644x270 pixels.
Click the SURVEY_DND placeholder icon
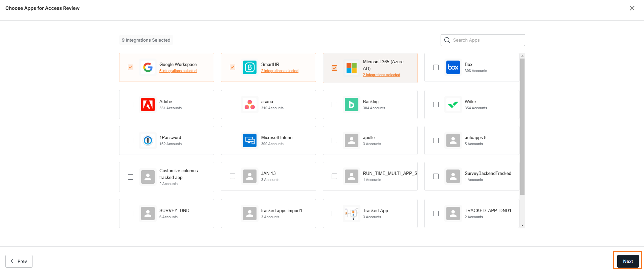(148, 213)
